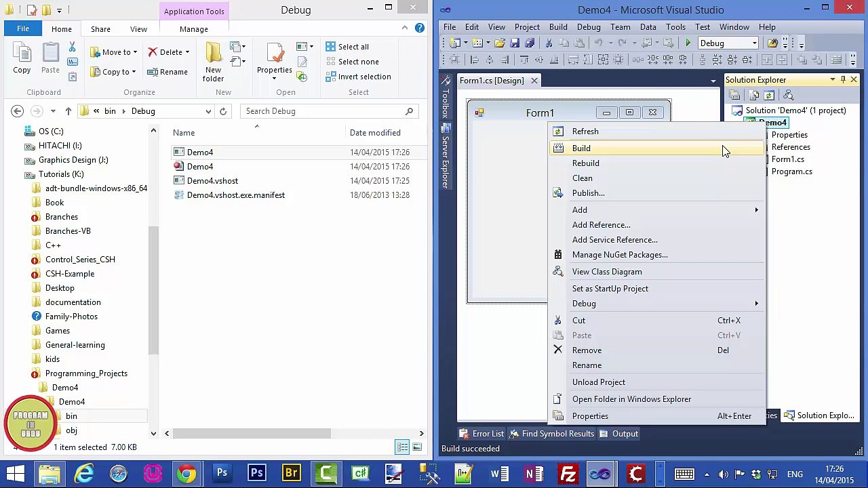
Task: Click Show All Files icon in Solution Explorer
Action: tap(753, 96)
